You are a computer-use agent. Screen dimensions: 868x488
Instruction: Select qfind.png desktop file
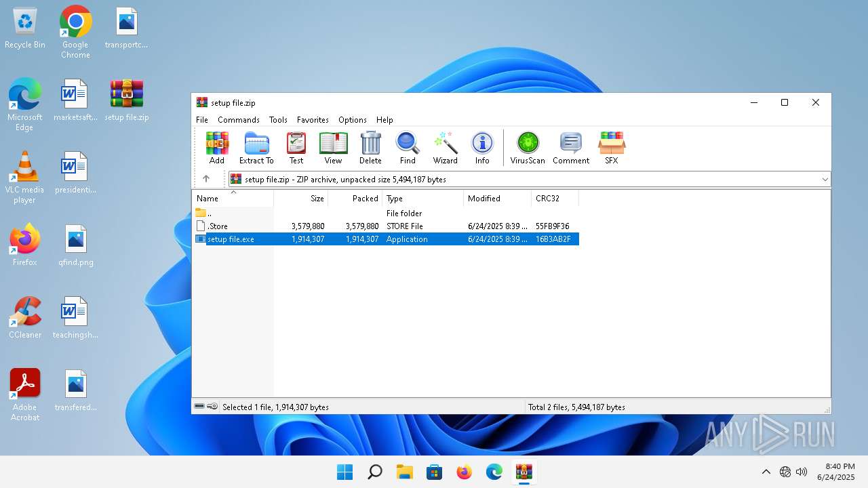click(x=76, y=245)
